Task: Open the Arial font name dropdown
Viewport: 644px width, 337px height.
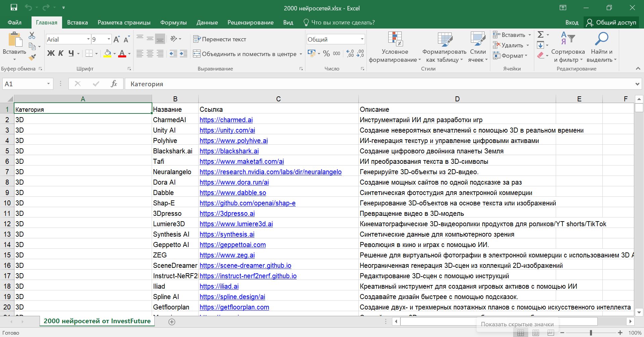Action: click(88, 39)
